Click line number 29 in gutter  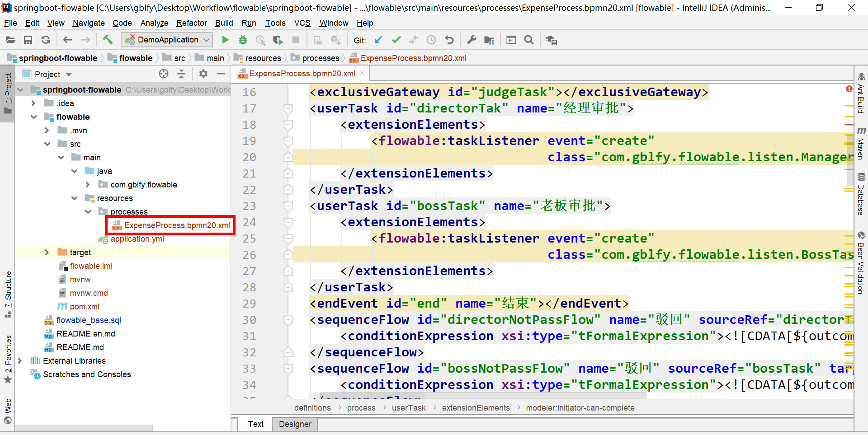click(x=249, y=304)
